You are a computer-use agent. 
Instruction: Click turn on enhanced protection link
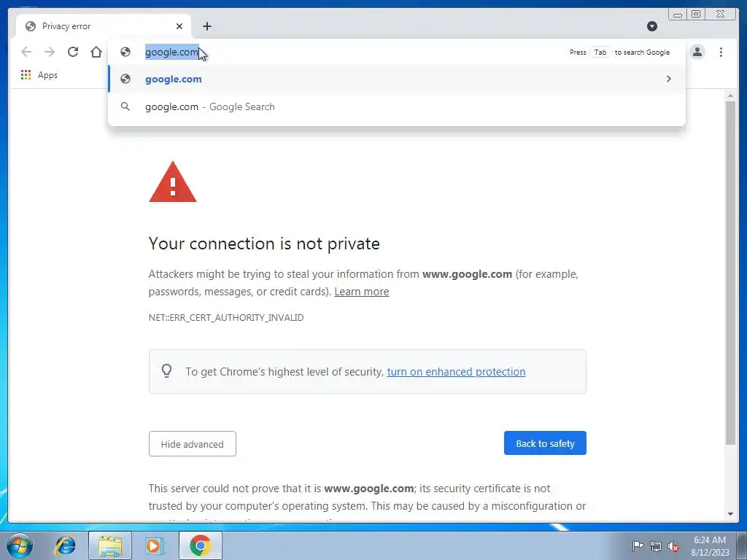pos(456,371)
